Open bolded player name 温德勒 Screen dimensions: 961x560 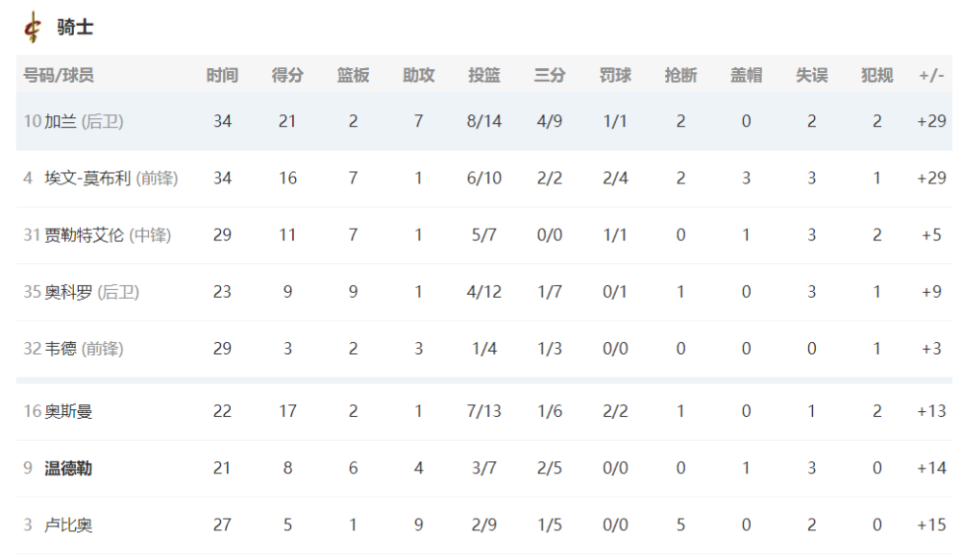coord(68,468)
